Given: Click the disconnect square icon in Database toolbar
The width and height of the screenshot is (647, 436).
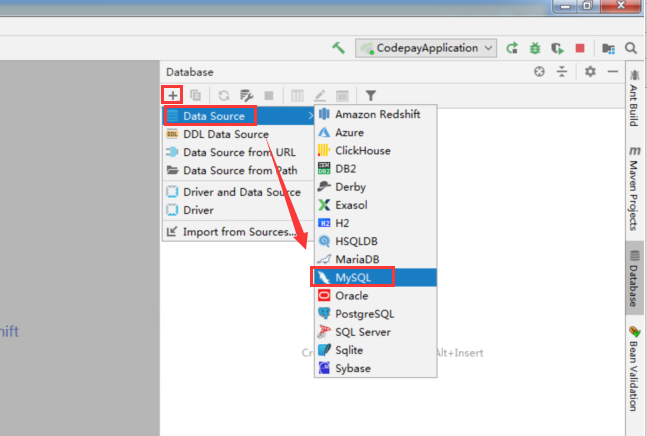Looking at the screenshot, I should [269, 96].
